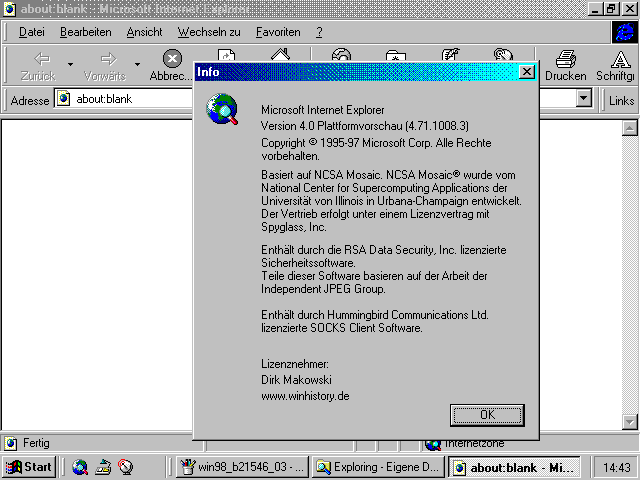Open the Bearbeiten menu

[86, 32]
